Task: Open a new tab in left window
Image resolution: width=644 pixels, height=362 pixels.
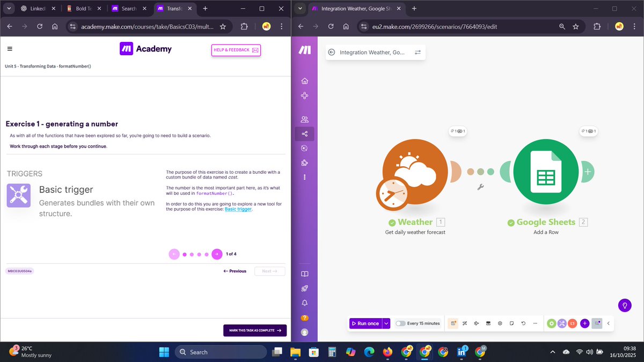Action: coord(205,9)
